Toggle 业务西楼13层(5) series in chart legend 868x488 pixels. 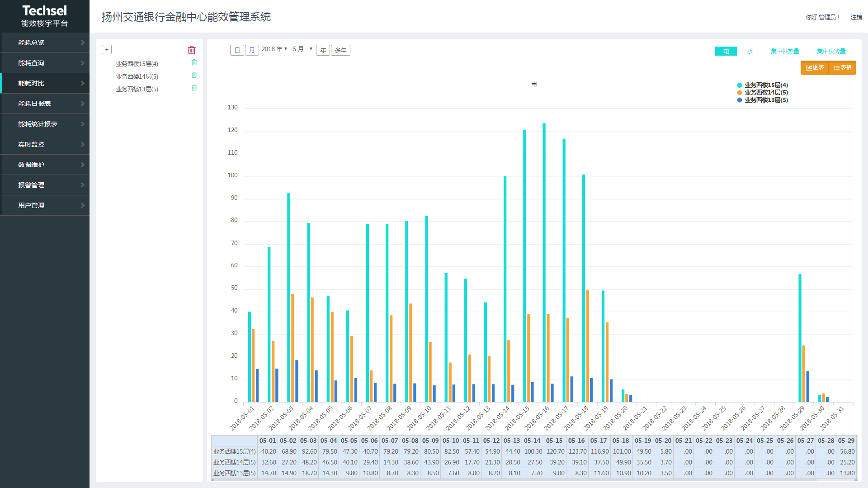pyautogui.click(x=766, y=100)
